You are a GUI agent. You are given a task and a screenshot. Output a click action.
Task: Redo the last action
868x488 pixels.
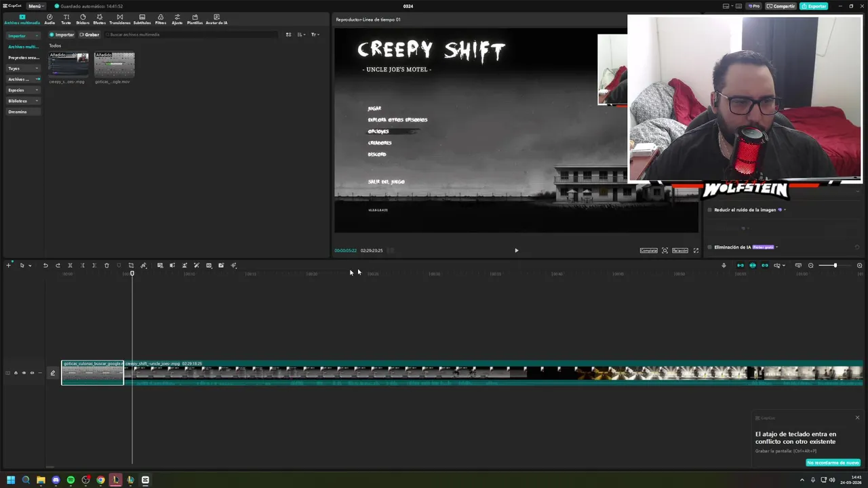click(58, 266)
